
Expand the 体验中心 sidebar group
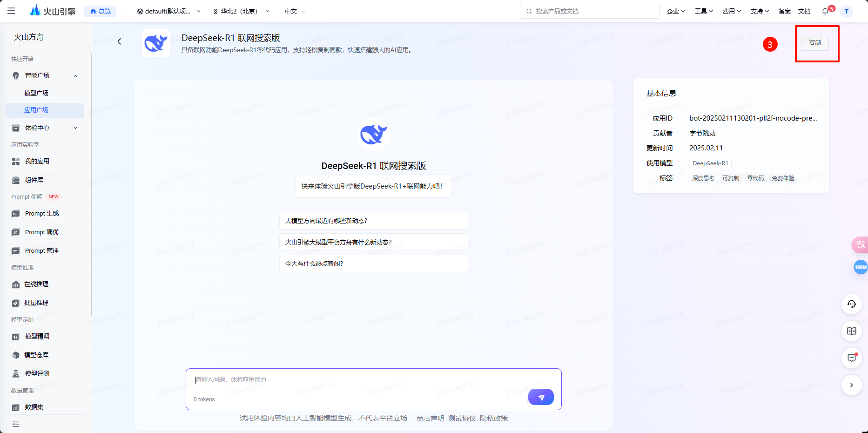tap(75, 128)
